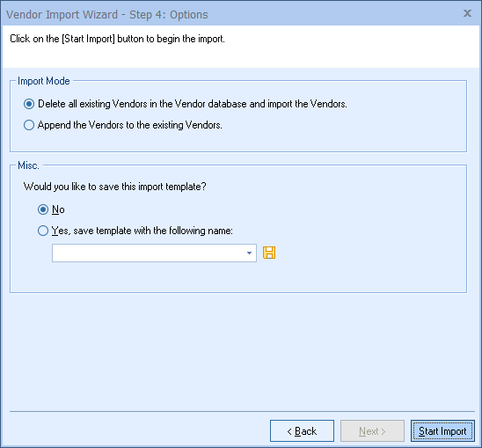Go to previous step with Back button
Screen dimensions: 482x448
pyautogui.click(x=302, y=430)
